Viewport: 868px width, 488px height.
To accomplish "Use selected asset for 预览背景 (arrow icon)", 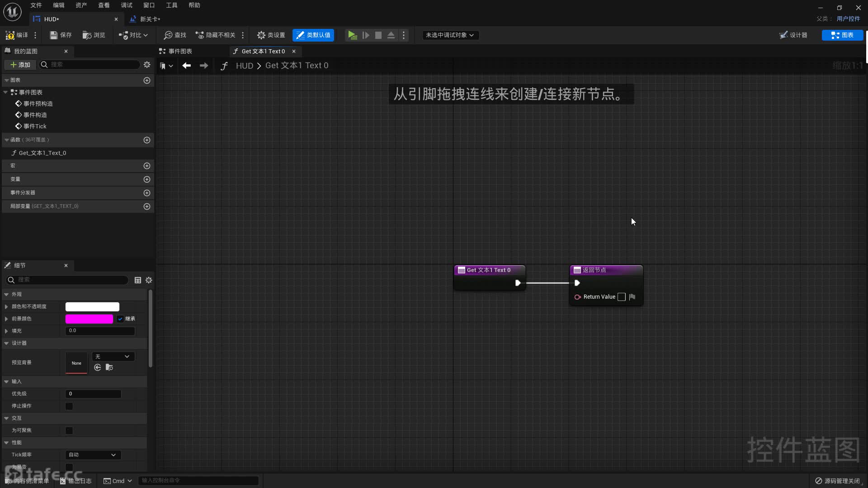I will pos(98,367).
